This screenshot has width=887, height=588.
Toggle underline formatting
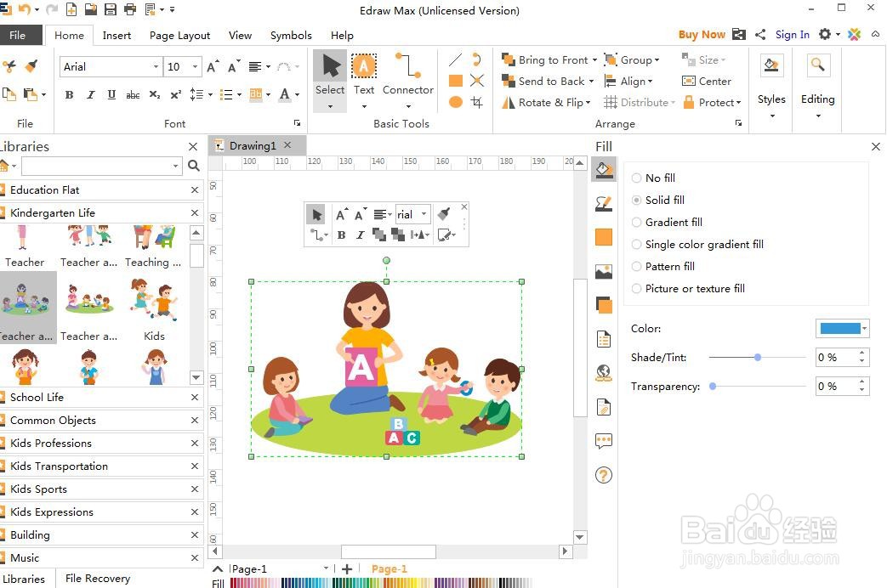pyautogui.click(x=111, y=94)
